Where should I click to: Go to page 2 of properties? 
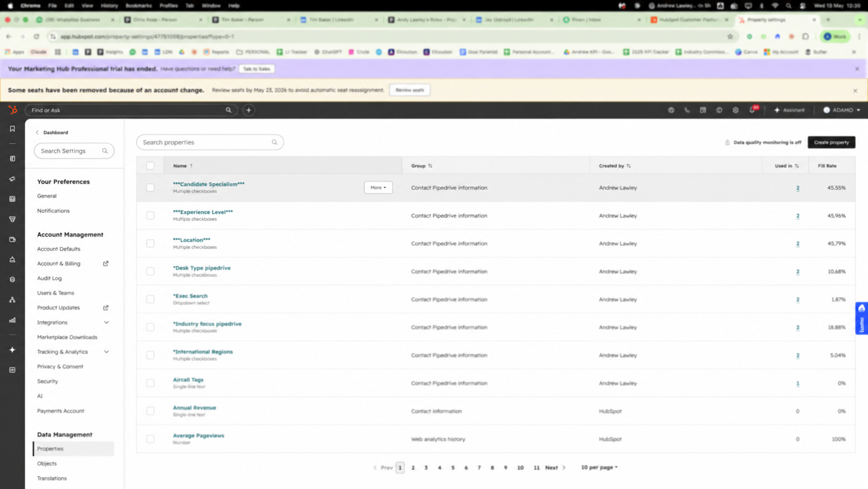413,468
